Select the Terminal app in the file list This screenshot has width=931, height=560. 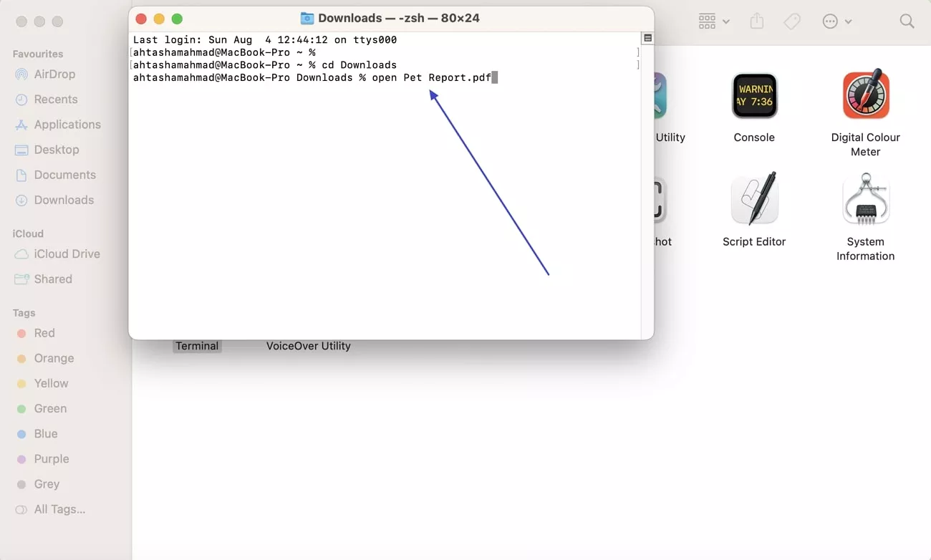(x=197, y=346)
